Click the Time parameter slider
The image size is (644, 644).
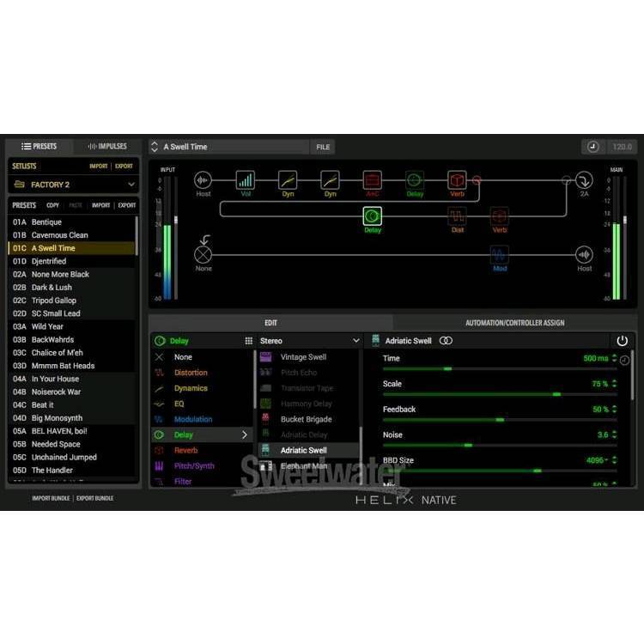pyautogui.click(x=500, y=369)
